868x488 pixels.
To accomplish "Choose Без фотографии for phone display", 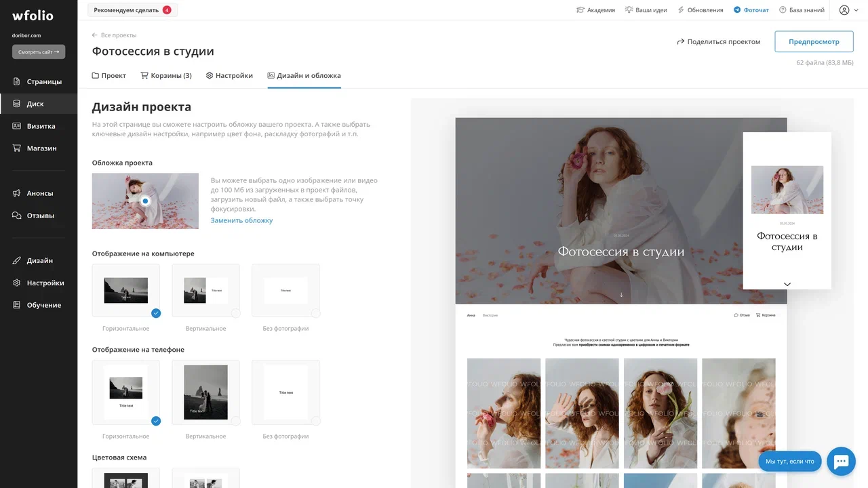I will point(285,392).
